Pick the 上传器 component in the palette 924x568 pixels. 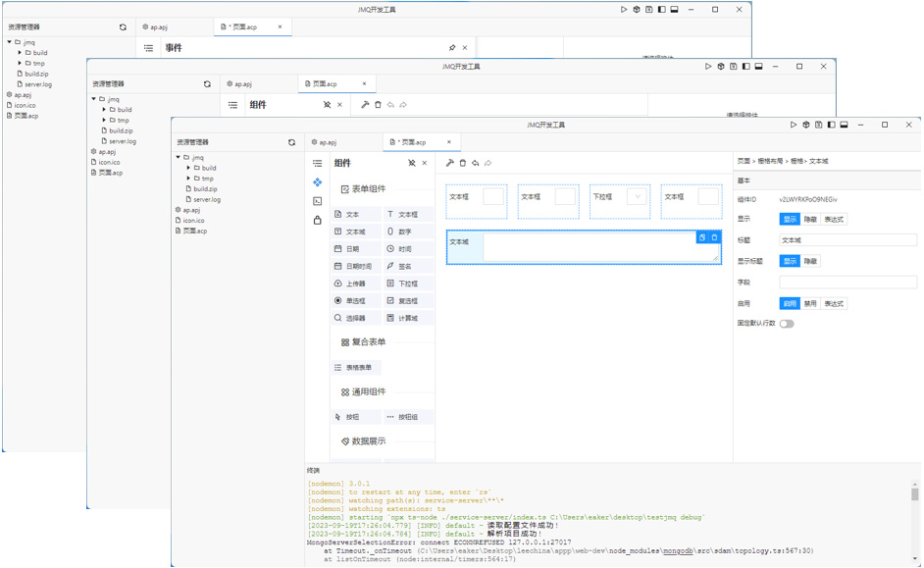[x=356, y=284]
